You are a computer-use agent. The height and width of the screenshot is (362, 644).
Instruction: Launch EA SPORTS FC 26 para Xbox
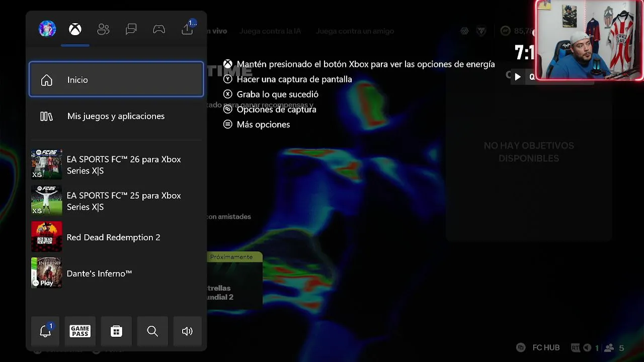click(116, 164)
